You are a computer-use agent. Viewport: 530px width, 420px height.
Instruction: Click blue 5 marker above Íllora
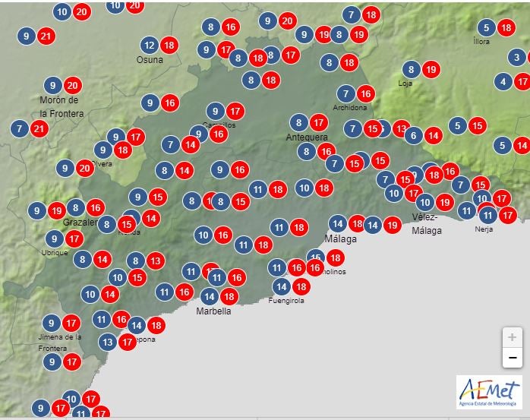tap(487, 28)
